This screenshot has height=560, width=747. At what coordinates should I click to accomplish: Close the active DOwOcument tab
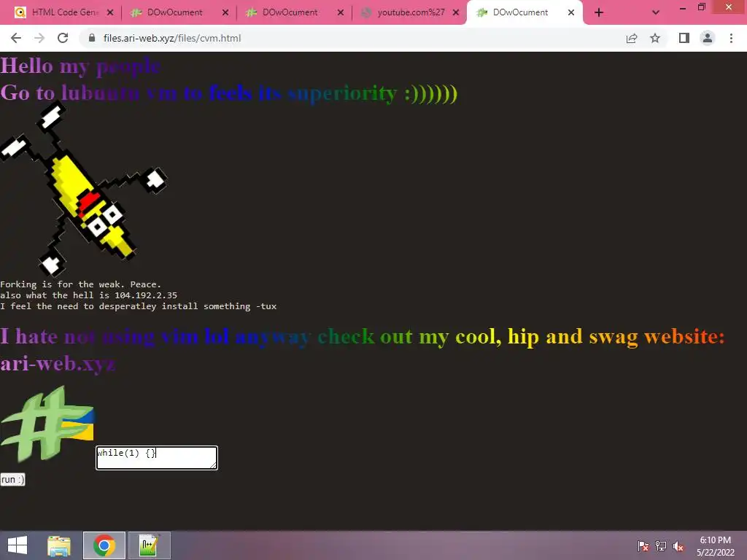(x=571, y=12)
